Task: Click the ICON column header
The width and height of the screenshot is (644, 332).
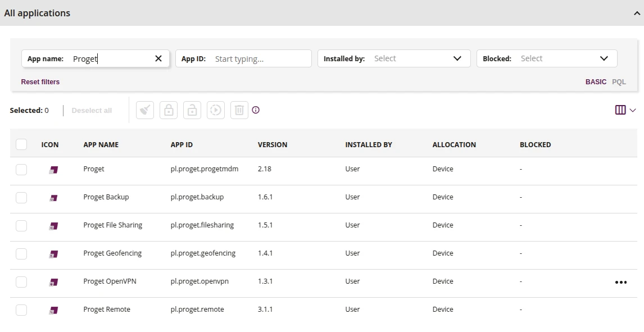Action: pyautogui.click(x=49, y=144)
